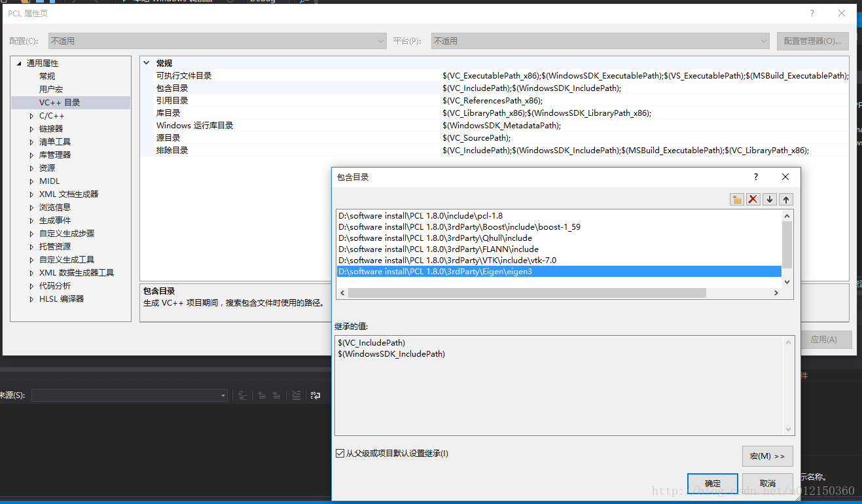Select 常规 under 通用属性
This screenshot has width=862, height=504.
47,77
